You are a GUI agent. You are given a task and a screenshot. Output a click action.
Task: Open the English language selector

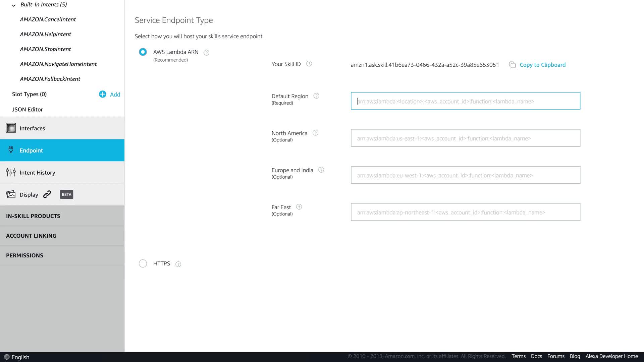pos(17,357)
